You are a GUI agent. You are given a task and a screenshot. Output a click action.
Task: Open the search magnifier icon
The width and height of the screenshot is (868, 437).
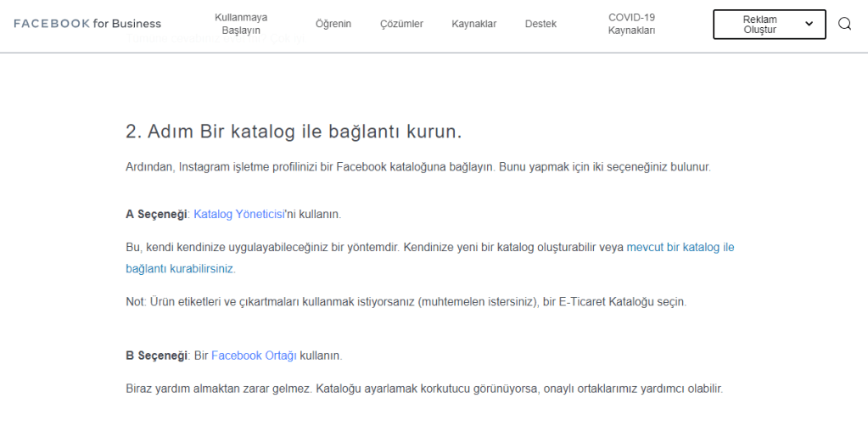(844, 24)
